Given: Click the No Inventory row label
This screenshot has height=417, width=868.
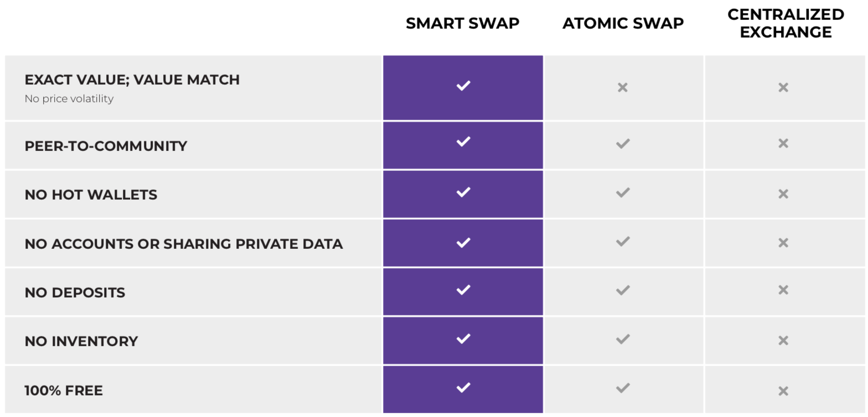Looking at the screenshot, I should [x=81, y=341].
